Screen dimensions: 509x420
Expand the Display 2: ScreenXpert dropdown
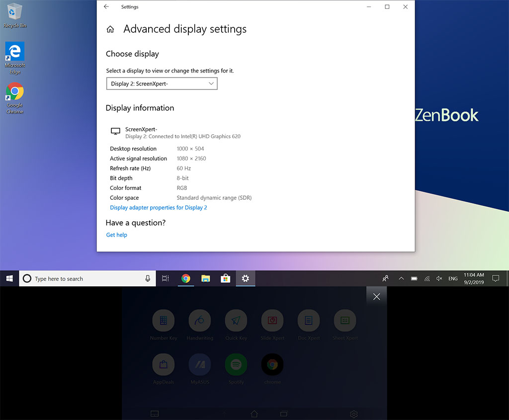point(162,84)
